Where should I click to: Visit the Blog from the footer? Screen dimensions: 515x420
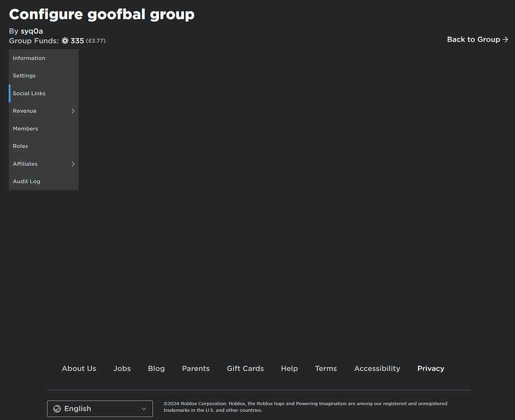pos(156,368)
